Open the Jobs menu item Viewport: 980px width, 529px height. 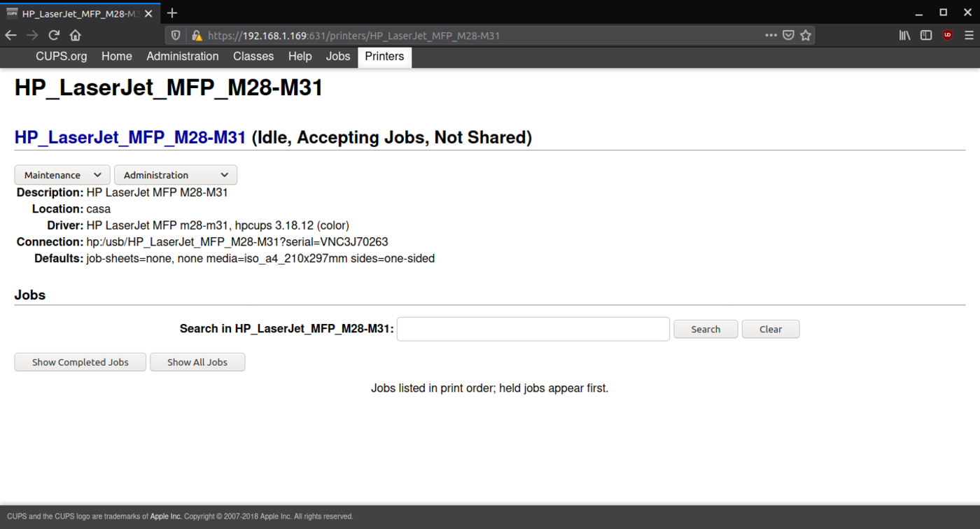[x=338, y=57]
